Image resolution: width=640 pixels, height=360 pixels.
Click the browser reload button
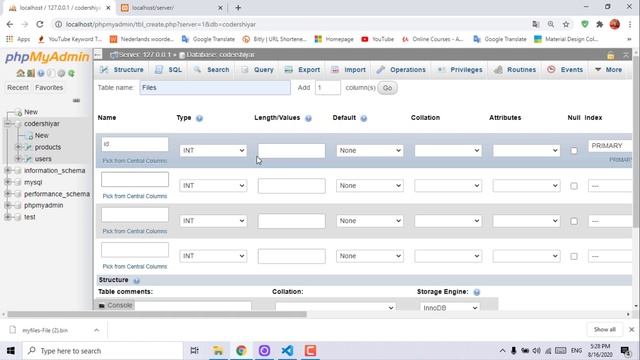pos(40,24)
